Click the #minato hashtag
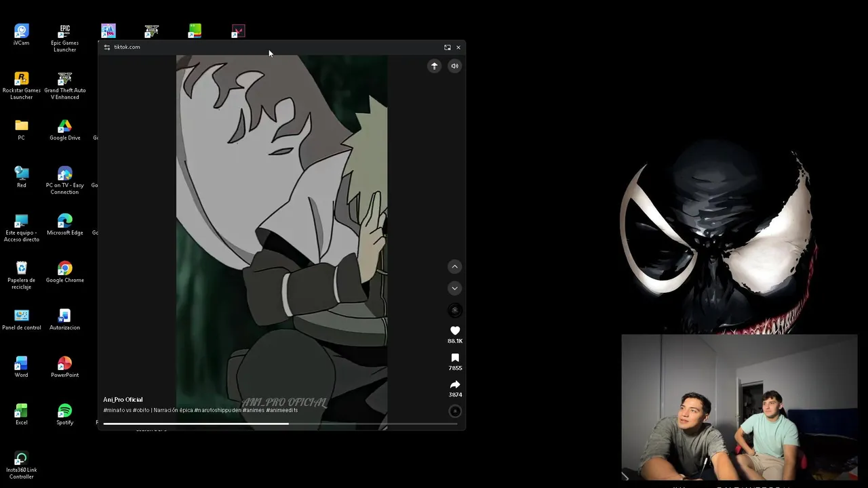Viewport: 868px width, 488px height. (x=113, y=410)
